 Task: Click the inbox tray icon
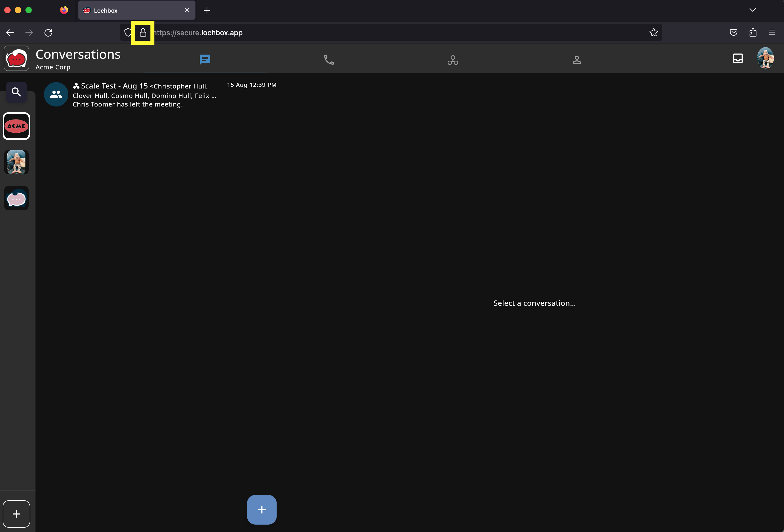737,58
